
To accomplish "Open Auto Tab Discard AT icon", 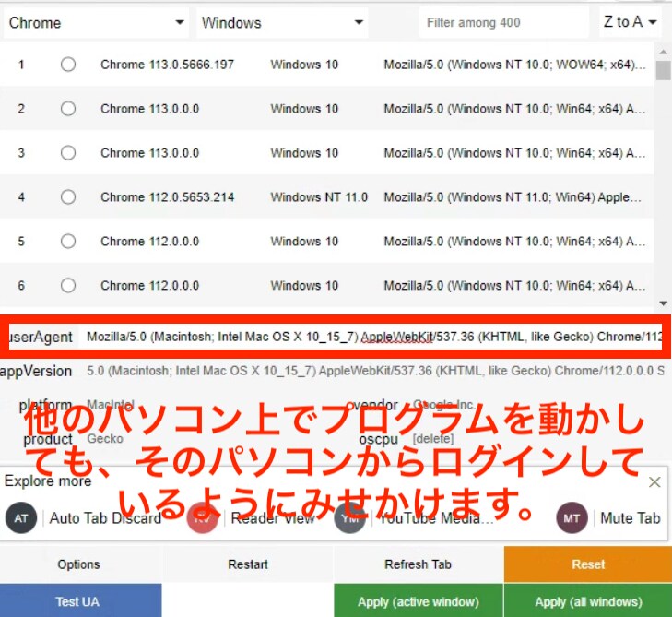I will (21, 518).
